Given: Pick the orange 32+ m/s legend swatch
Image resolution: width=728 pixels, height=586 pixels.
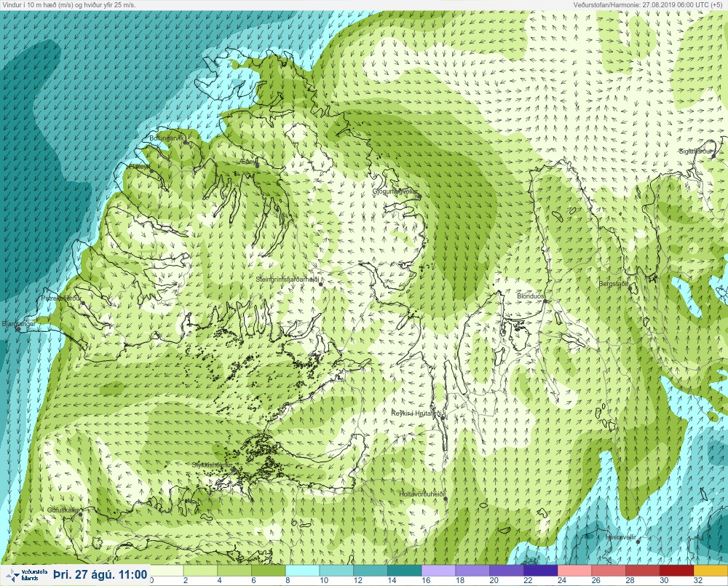Looking at the screenshot, I should coord(711,570).
